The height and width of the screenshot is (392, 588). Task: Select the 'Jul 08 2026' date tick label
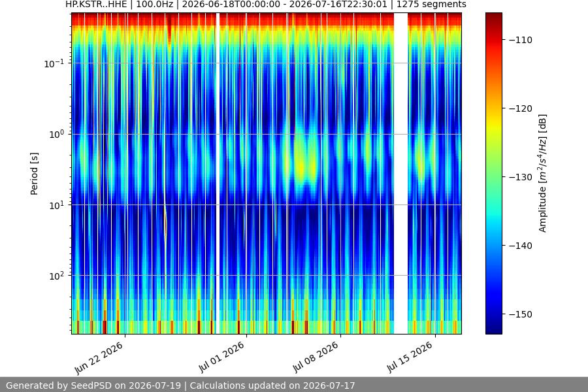coord(316,357)
